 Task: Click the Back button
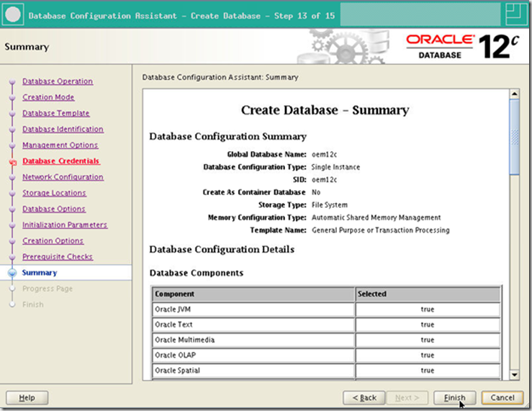[x=364, y=397]
